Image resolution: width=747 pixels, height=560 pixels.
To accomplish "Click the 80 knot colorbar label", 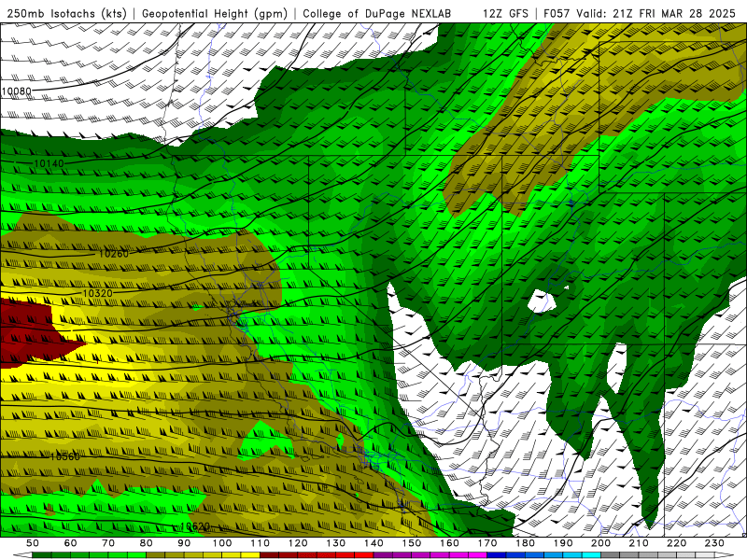I will click(147, 543).
